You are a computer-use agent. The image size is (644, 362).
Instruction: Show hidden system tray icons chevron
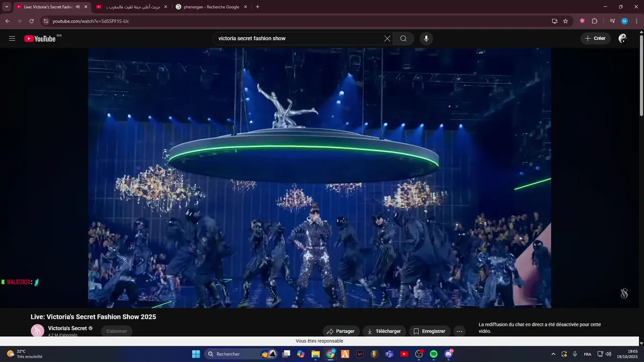[x=553, y=354]
